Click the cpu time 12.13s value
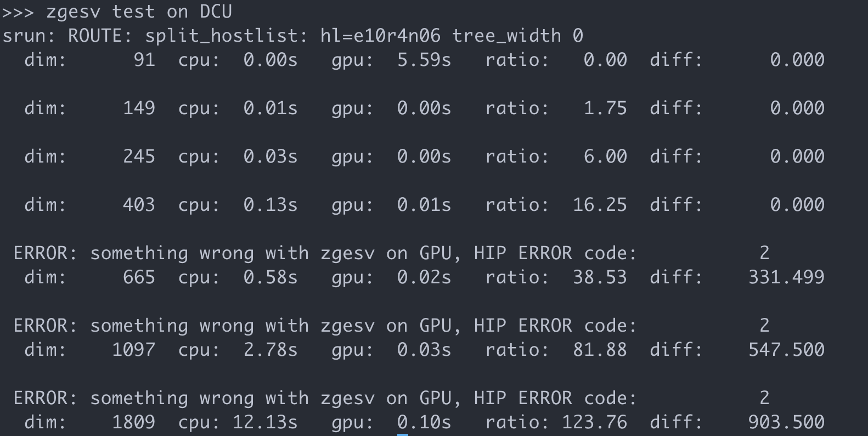The width and height of the screenshot is (868, 436). pos(265,422)
